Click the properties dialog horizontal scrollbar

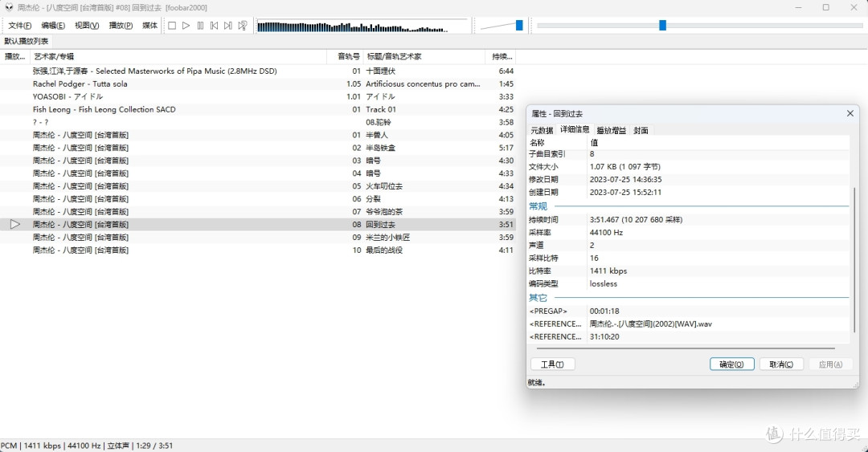coord(686,348)
